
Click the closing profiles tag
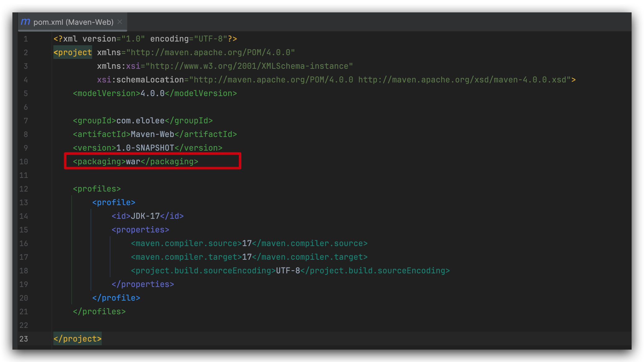99,312
